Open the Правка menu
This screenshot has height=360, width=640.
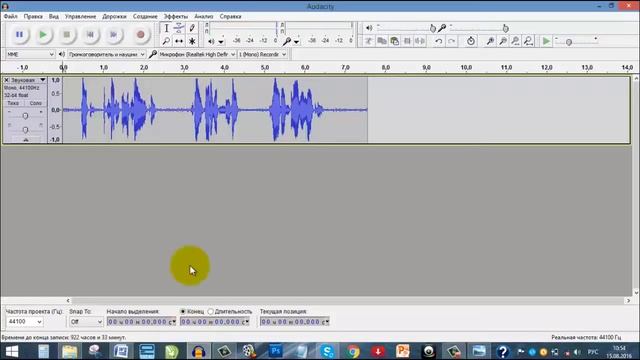tap(33, 16)
